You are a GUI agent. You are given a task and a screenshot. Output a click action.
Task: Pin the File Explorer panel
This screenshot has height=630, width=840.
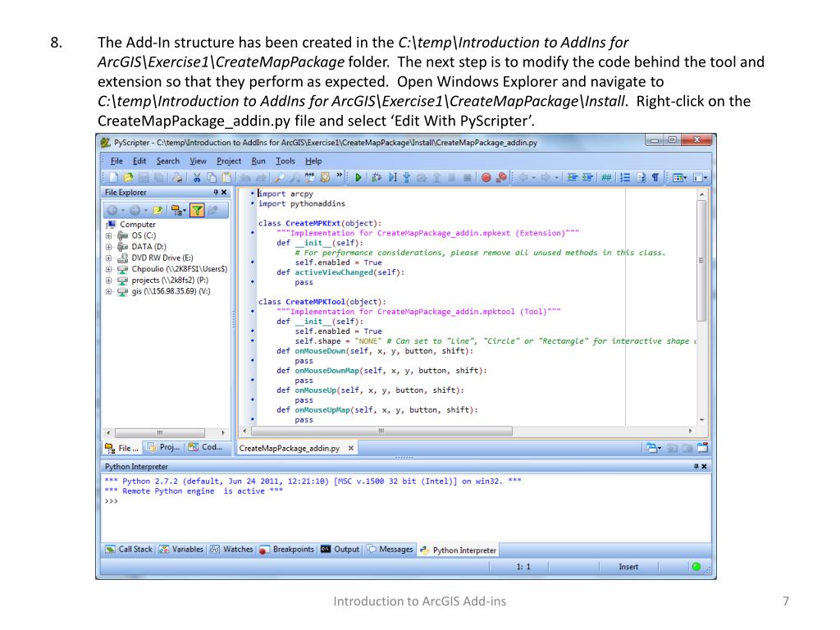(216, 192)
